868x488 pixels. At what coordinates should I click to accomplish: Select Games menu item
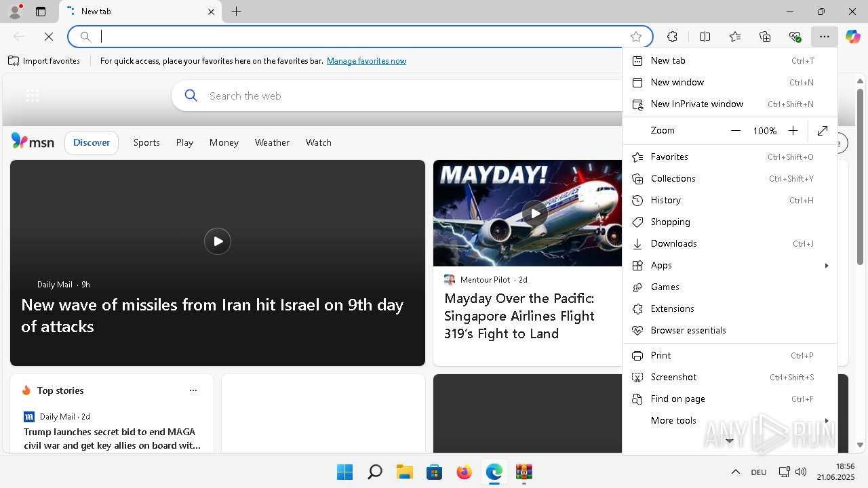coord(730,287)
